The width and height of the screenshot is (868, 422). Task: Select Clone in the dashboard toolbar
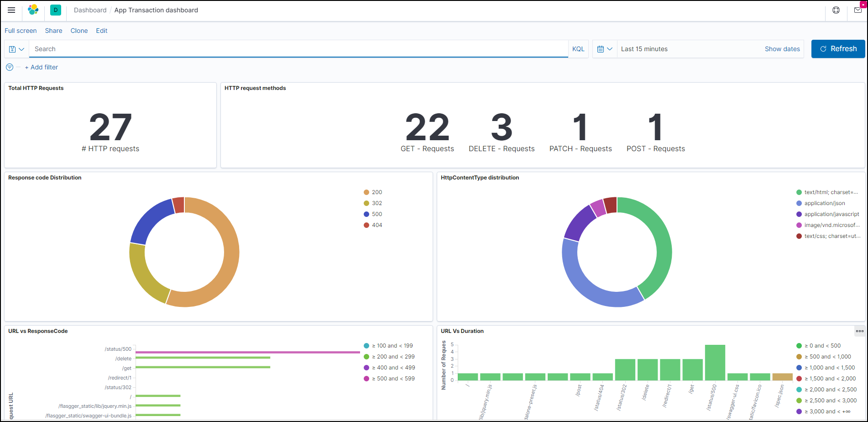click(x=79, y=31)
